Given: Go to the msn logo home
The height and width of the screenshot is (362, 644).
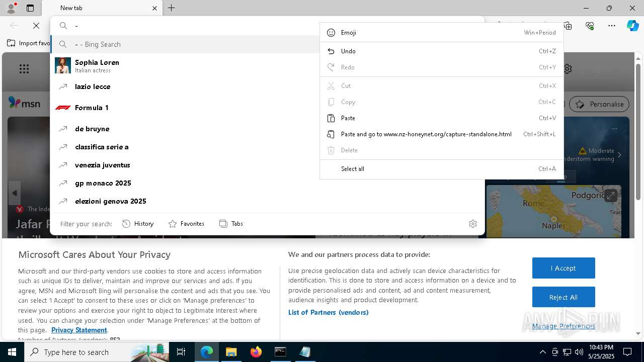Looking at the screenshot, I should [x=24, y=103].
